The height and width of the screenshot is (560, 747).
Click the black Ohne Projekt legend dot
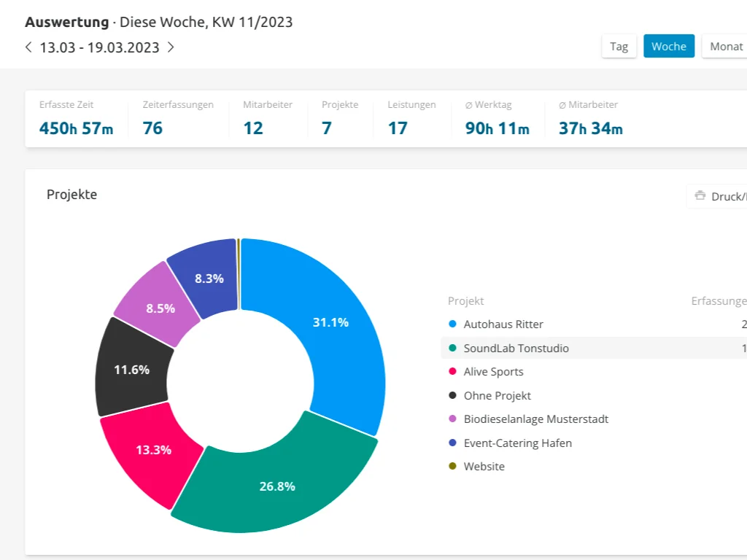[x=452, y=395]
